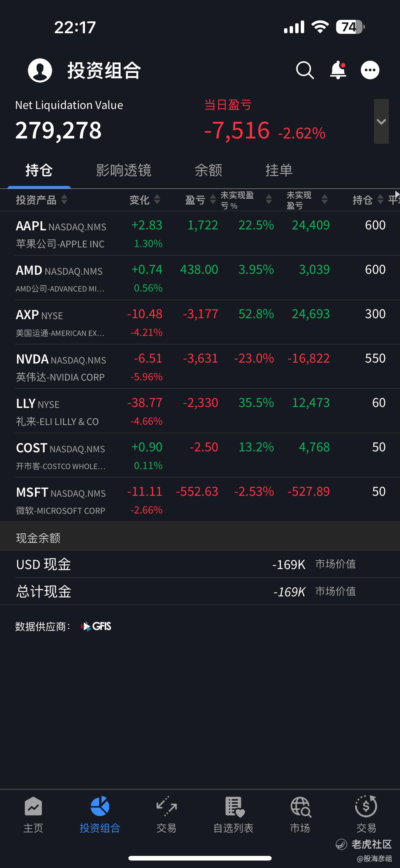
Task: Sort by 盈亏 column arrows
Action: (x=213, y=200)
